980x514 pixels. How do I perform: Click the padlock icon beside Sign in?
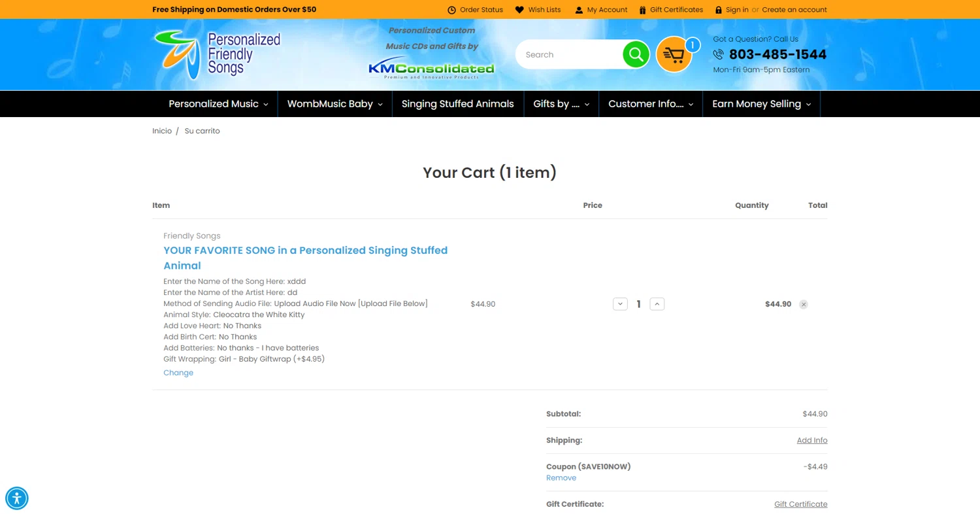719,10
